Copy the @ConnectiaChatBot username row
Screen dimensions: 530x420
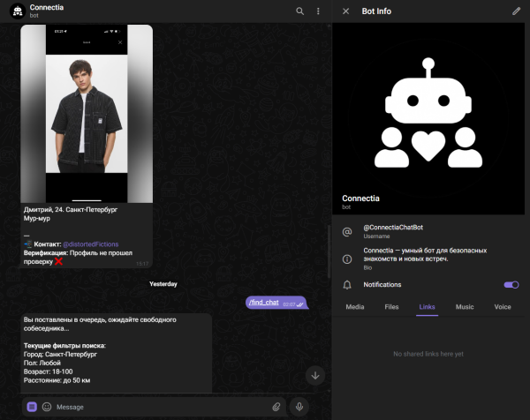pos(428,231)
